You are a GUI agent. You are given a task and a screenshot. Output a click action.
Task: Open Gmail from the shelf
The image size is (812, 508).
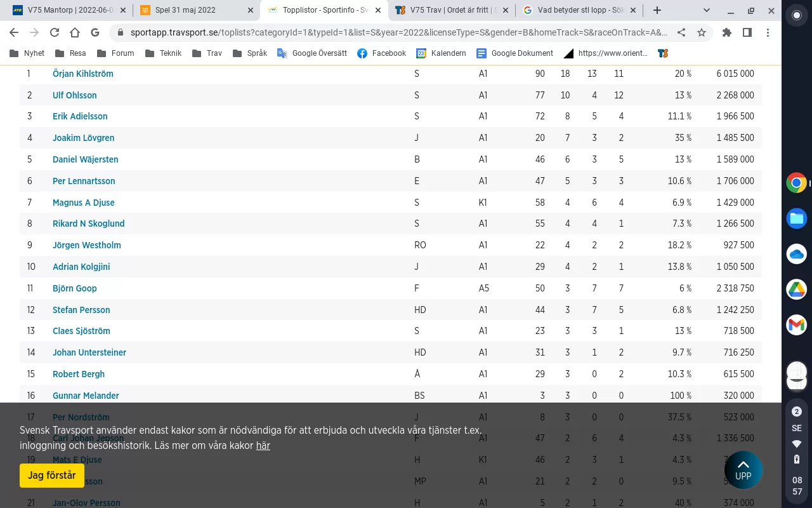(x=796, y=324)
